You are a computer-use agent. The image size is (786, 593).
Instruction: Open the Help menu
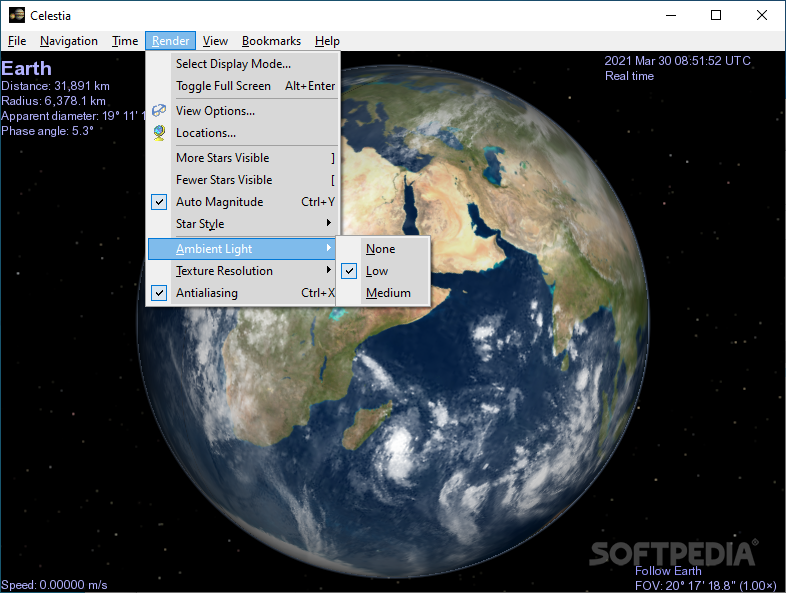pyautogui.click(x=327, y=41)
